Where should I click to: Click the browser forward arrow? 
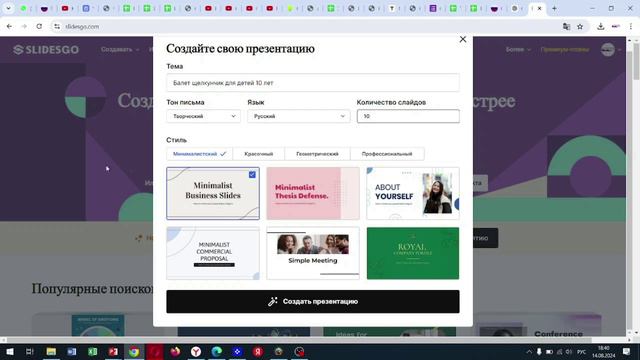coord(24,27)
